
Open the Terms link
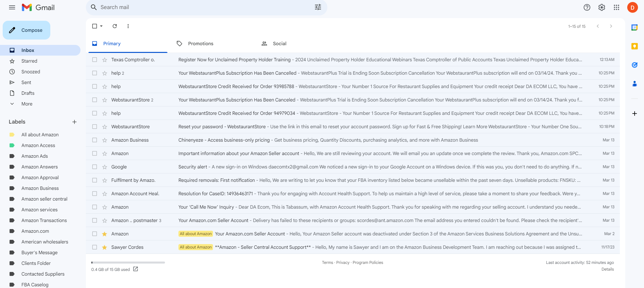[327, 263]
